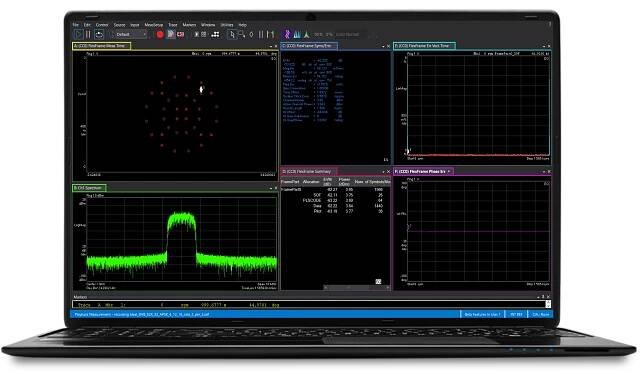This screenshot has width=642, height=374.
Task: Click the band marker tool with two vertical bars
Action: tap(261, 34)
